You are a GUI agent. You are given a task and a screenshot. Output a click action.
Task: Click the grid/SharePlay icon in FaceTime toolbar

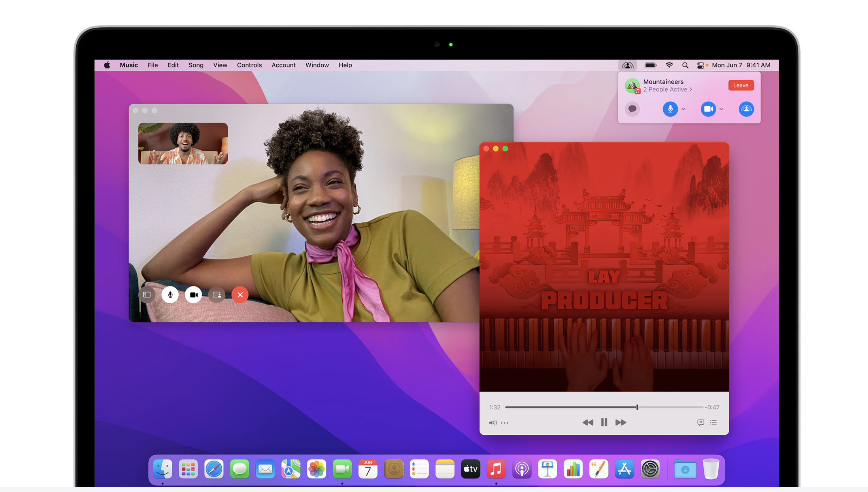[147, 294]
